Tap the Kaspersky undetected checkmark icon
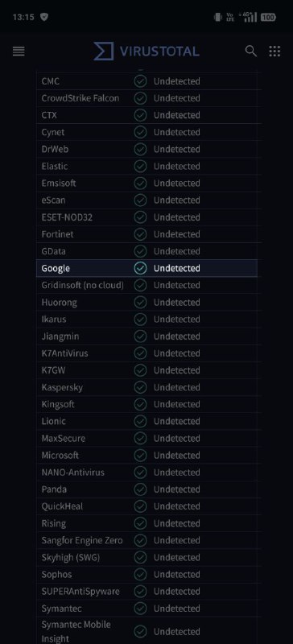This screenshot has height=644, width=293. click(x=141, y=387)
